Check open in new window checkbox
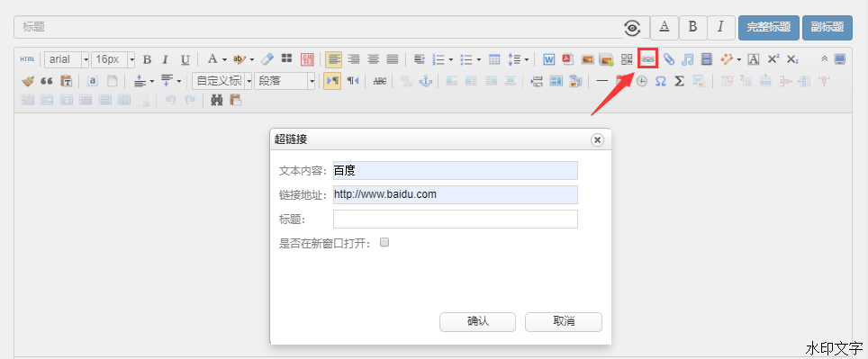Screen dimensions: 868x359 tap(384, 242)
